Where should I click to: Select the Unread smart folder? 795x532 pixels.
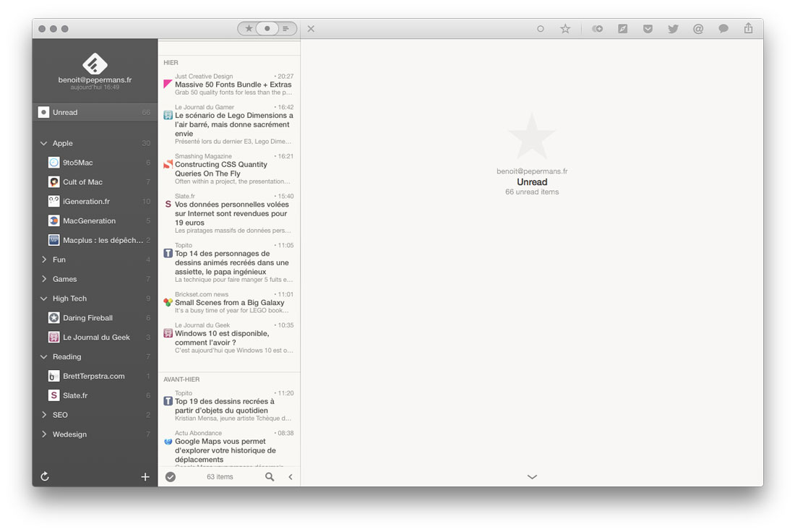[95, 112]
